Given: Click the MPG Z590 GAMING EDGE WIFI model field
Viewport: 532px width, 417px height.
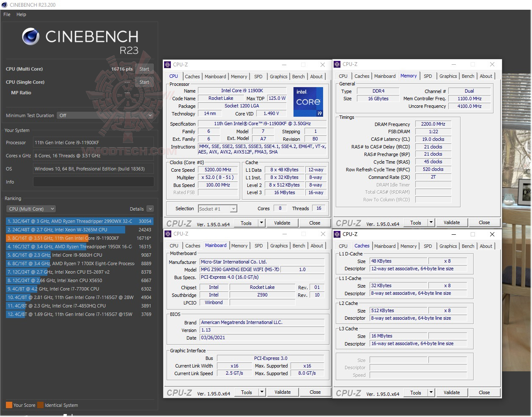Looking at the screenshot, I should click(x=240, y=269).
